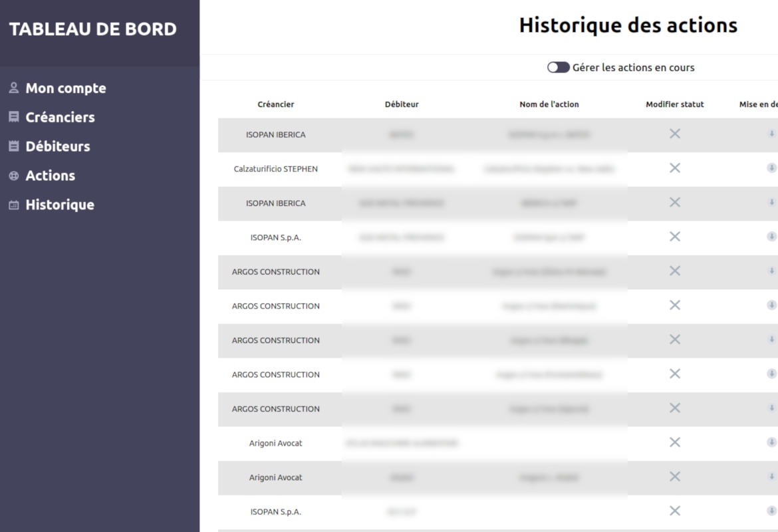Open the Mon compte sidebar menu item

point(65,88)
